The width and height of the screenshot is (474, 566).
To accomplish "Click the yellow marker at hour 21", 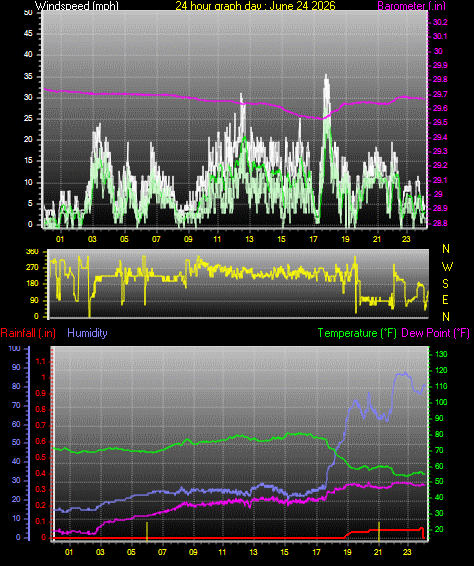I will (379, 531).
